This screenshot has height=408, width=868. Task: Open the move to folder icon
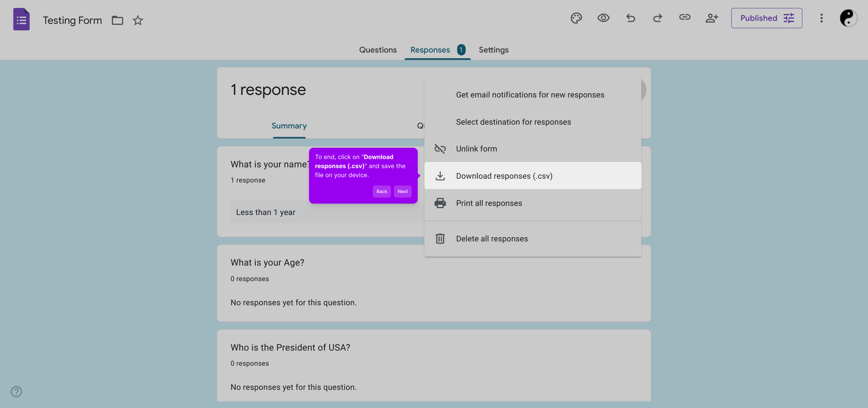tap(117, 20)
